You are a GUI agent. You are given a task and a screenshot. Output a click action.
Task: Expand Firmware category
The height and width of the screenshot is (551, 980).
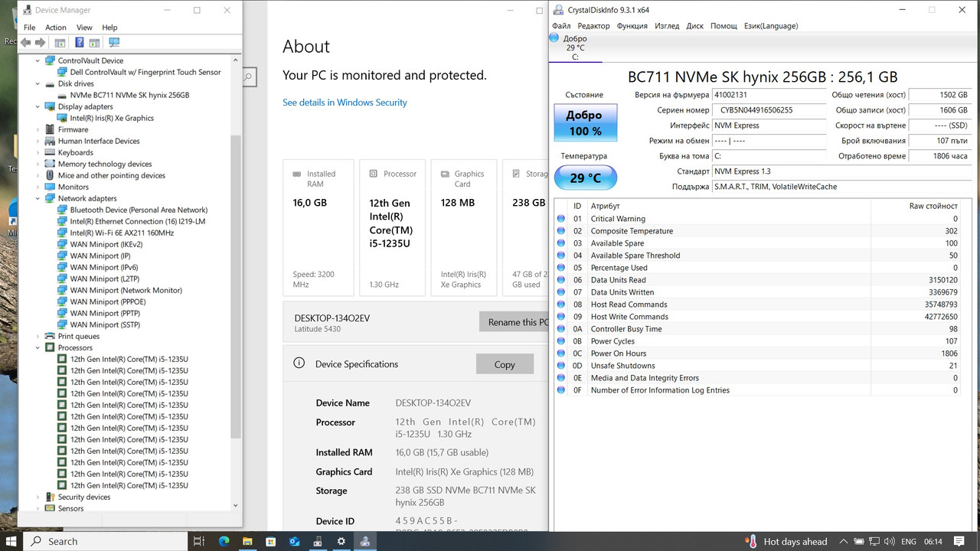click(38, 129)
